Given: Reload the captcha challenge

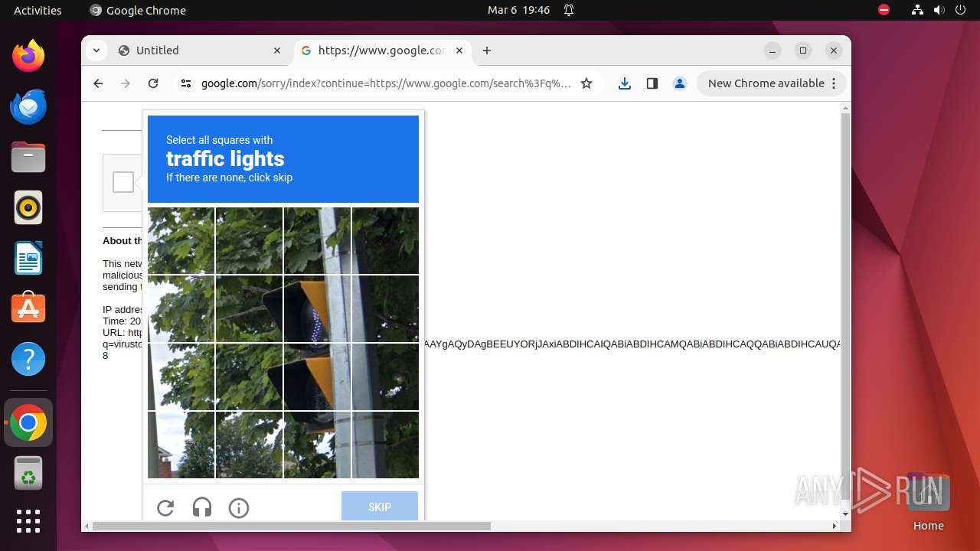Looking at the screenshot, I should (165, 507).
